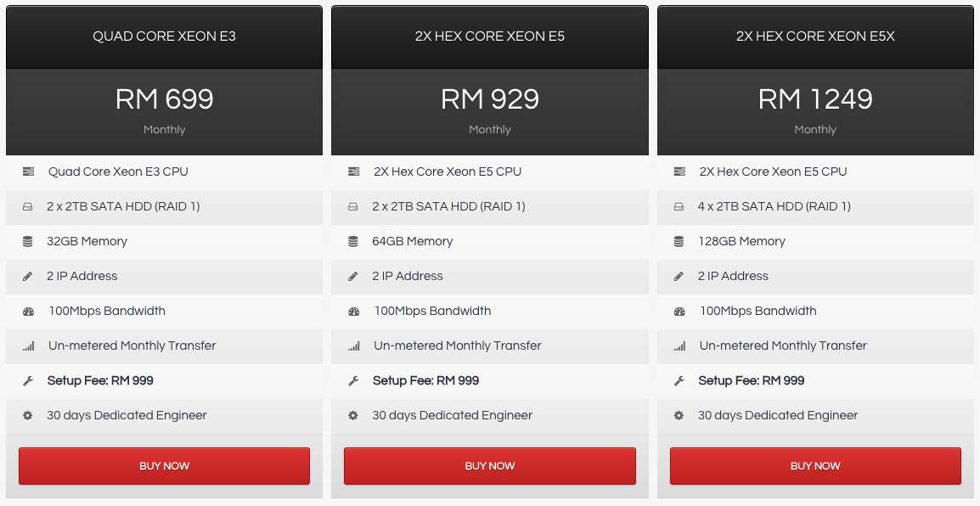Click the signal bars icon in the RM 1249 plan
This screenshot has width=980, height=506.
point(679,346)
